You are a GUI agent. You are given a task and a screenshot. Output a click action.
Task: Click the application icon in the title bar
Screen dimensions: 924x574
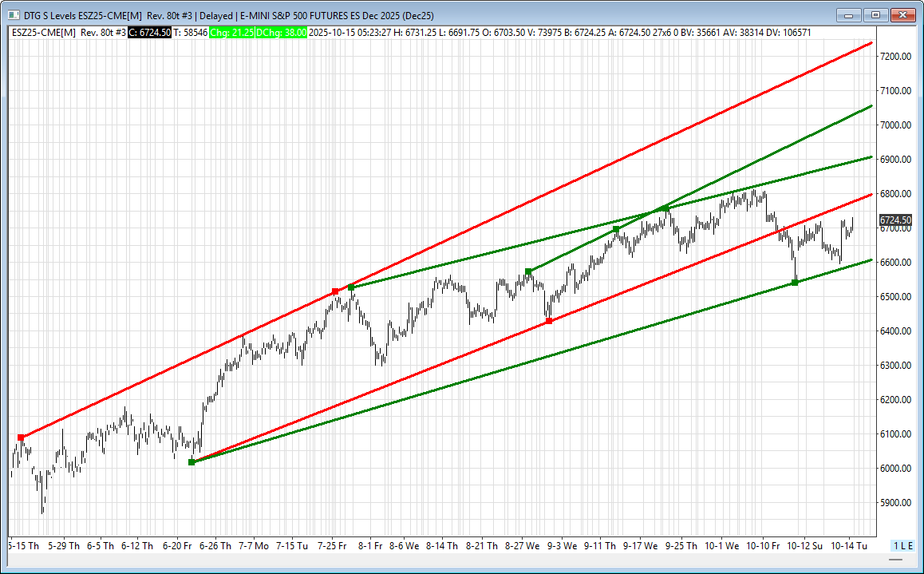pos(13,14)
